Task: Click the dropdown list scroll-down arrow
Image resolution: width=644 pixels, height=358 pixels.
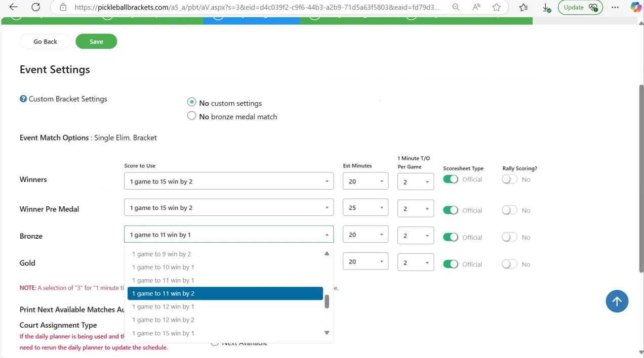Action: [x=327, y=333]
